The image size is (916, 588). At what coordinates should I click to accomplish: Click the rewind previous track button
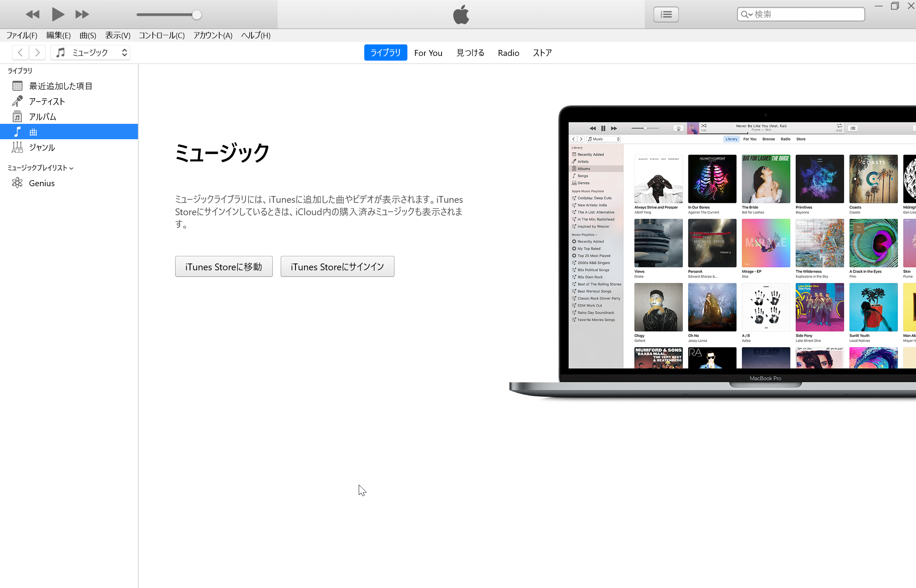[x=32, y=15]
